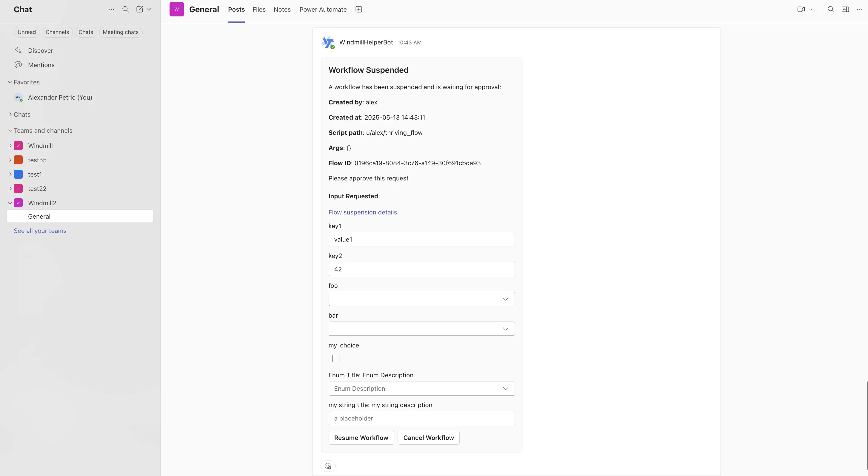The image size is (868, 476).
Task: Open the Power Automate tab
Action: (323, 10)
